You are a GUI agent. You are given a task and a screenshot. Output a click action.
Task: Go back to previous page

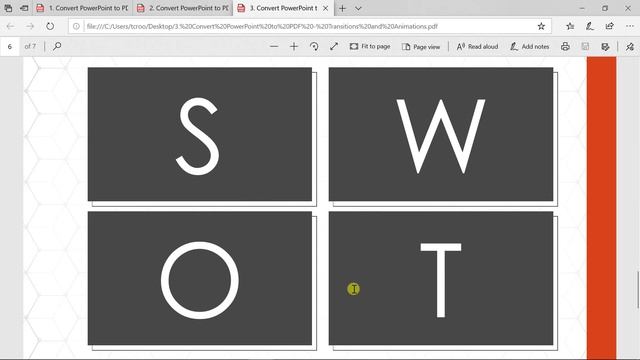(x=10, y=26)
